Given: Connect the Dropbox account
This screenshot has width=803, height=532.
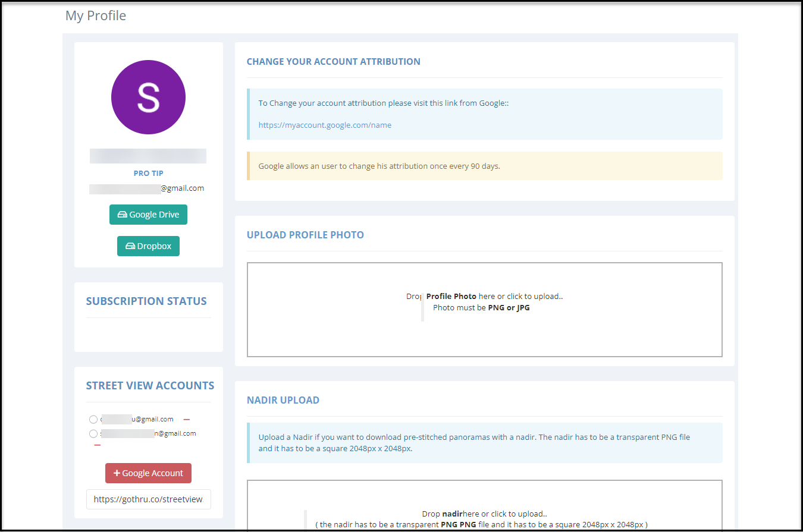Looking at the screenshot, I should (x=148, y=246).
